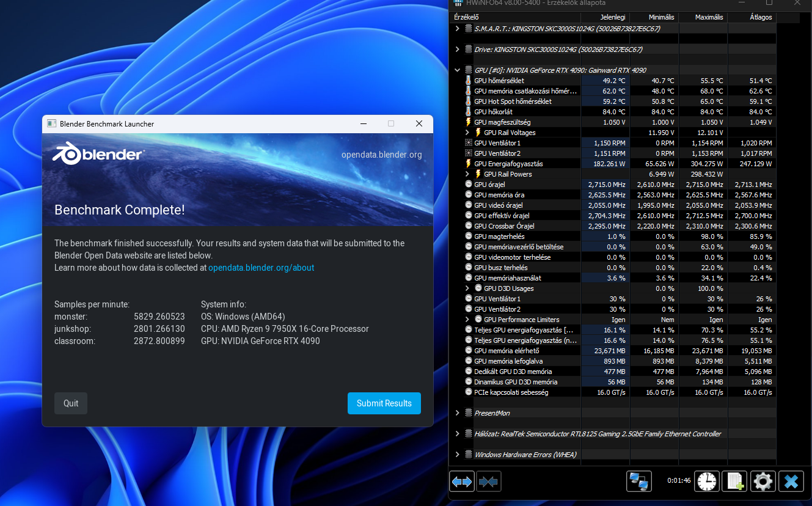Image resolution: width=812 pixels, height=506 pixels.
Task: Click the thermometer icon beside GPU hőmérséklet
Action: 468,81
